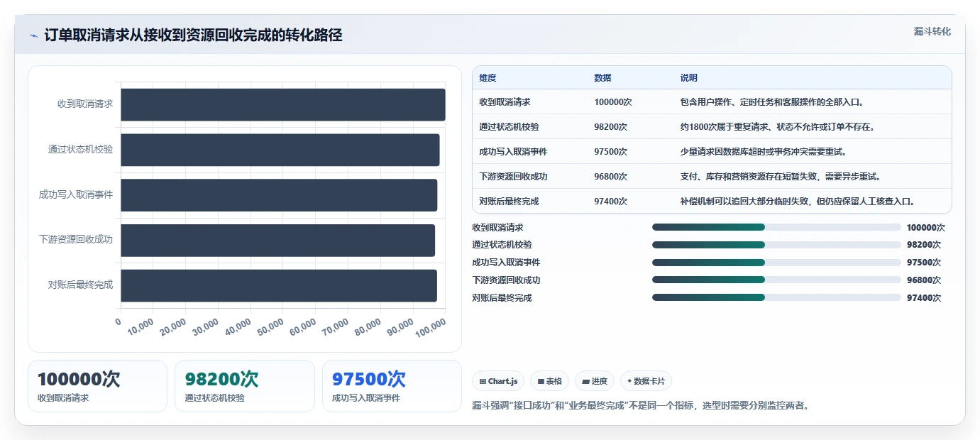Click the 通过状态机校验 chart axis label
Viewport: 980px width, 440px height.
click(80, 150)
